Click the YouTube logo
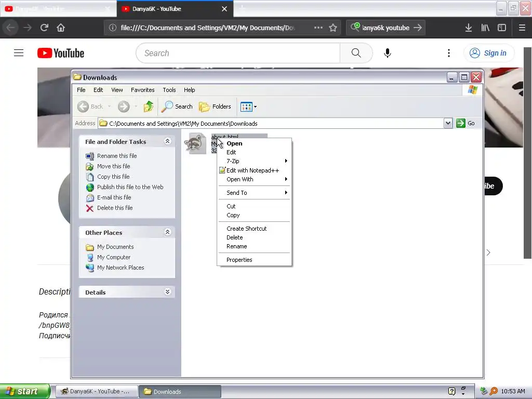532x399 pixels. pyautogui.click(x=61, y=54)
